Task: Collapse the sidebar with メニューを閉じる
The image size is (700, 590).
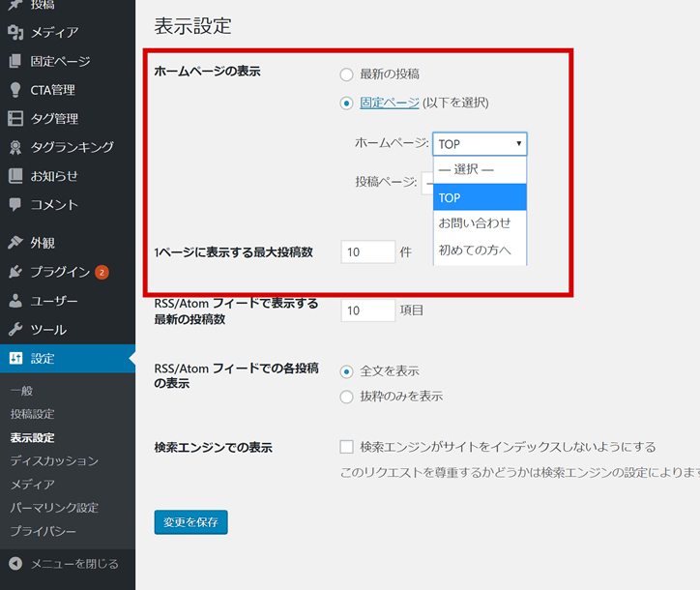Action: coord(64,564)
